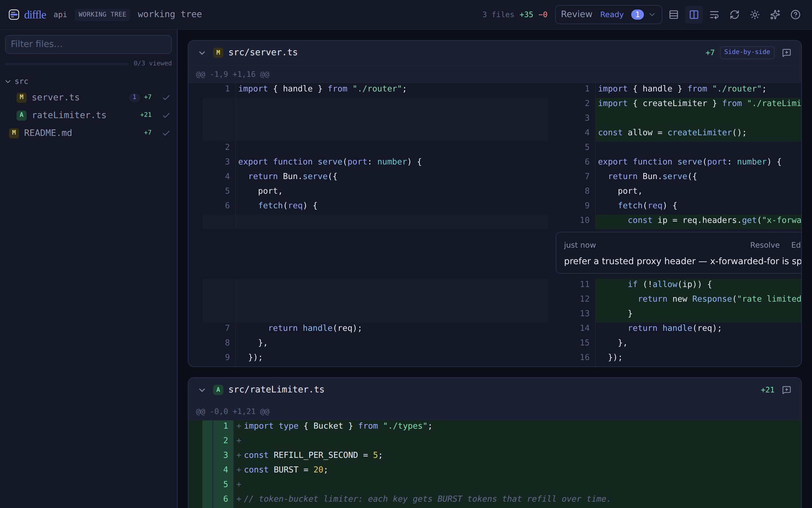Click the diffle brand name link

35,15
